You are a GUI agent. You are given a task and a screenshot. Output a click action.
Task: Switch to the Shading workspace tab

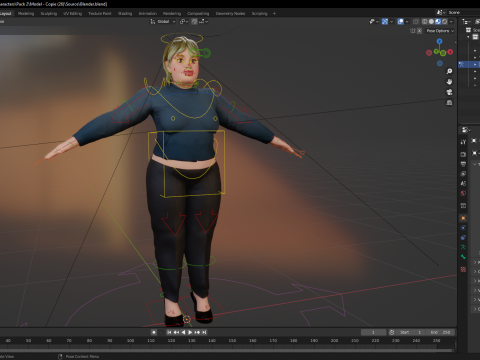(x=125, y=13)
